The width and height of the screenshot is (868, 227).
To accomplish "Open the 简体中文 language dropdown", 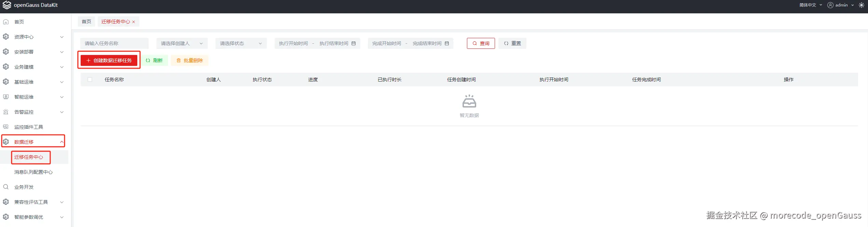I will click(x=811, y=5).
